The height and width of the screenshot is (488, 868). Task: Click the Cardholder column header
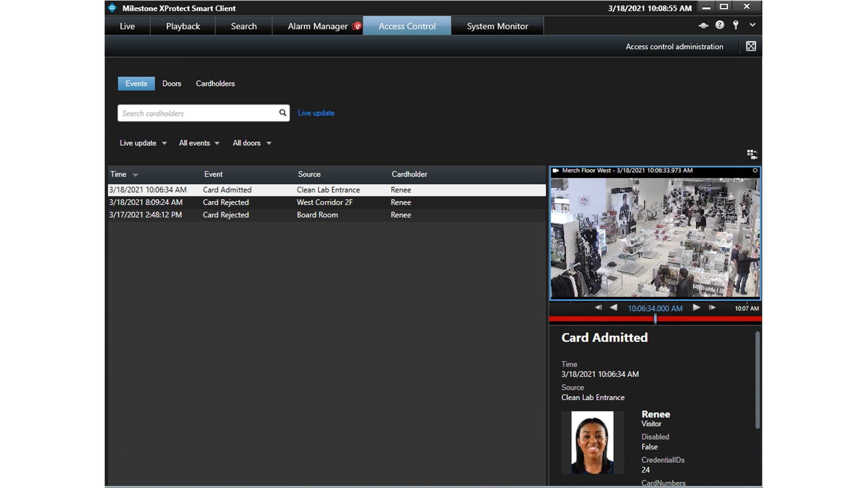409,174
